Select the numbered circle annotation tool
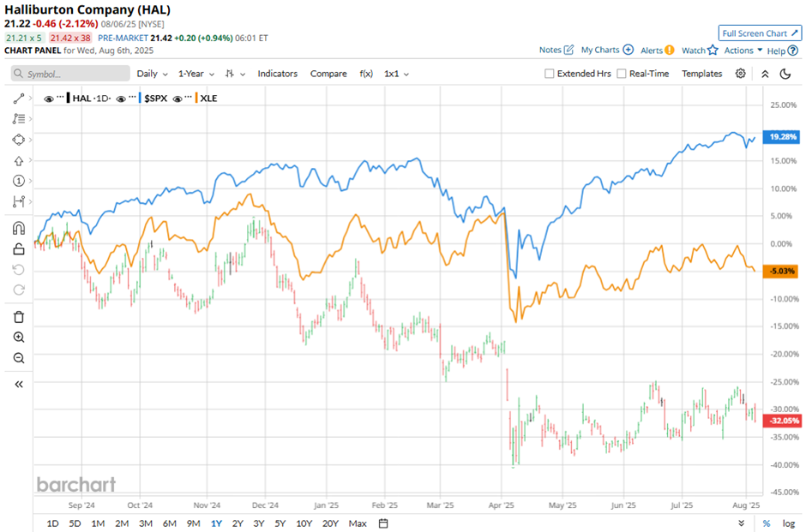This screenshot has width=806, height=532. 19,181
